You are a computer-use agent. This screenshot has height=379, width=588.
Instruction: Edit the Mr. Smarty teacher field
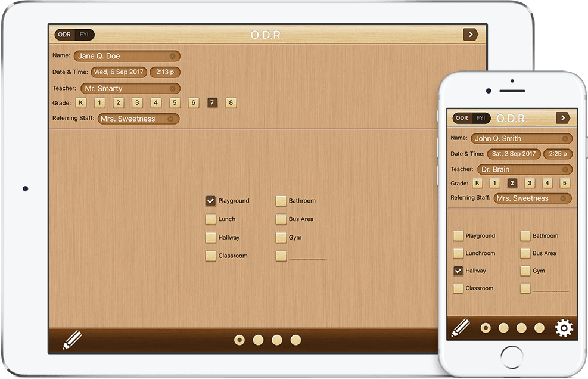point(130,89)
